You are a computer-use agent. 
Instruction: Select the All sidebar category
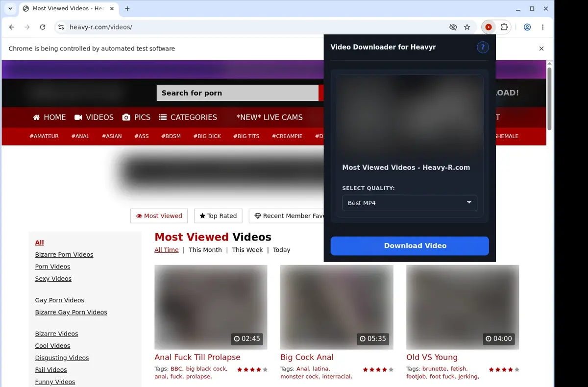[40, 242]
